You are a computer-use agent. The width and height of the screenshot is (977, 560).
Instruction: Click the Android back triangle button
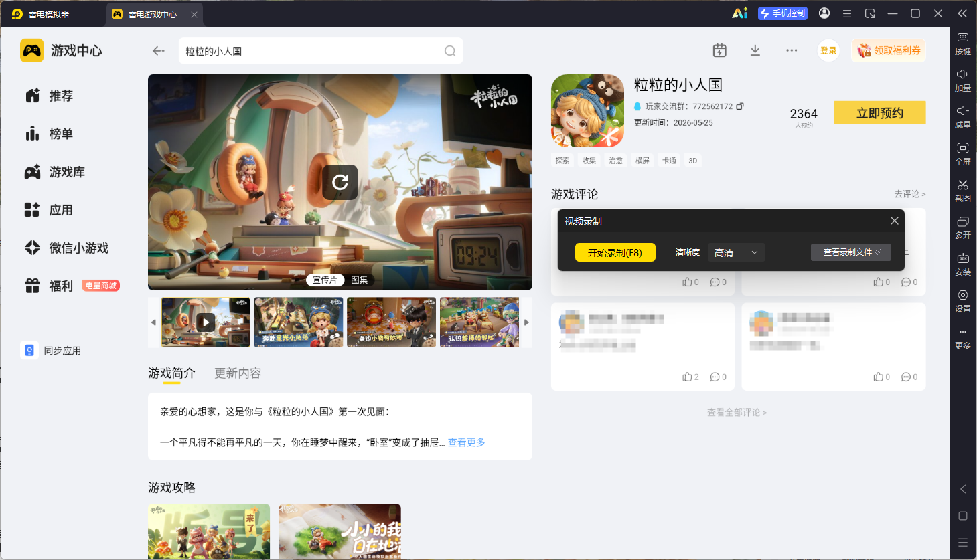coord(963,489)
